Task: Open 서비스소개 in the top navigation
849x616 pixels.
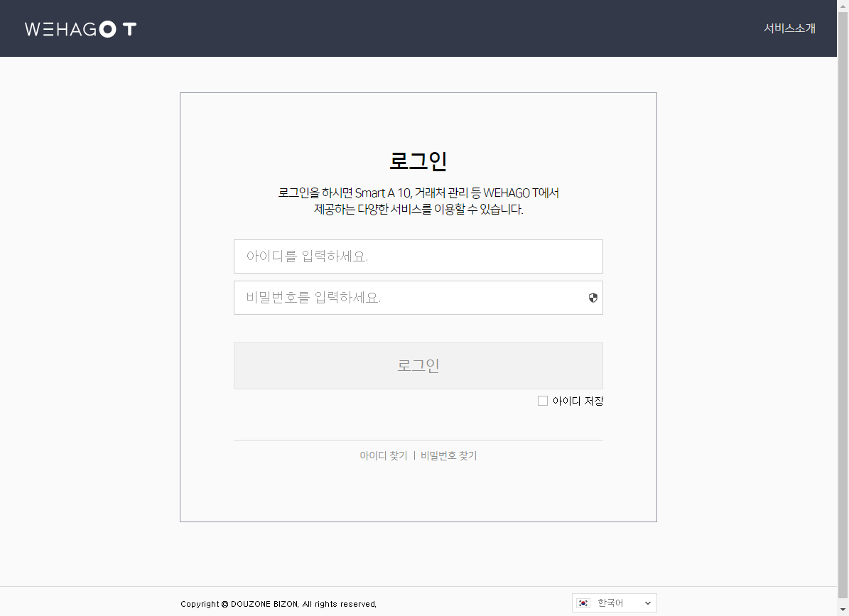Action: point(789,28)
